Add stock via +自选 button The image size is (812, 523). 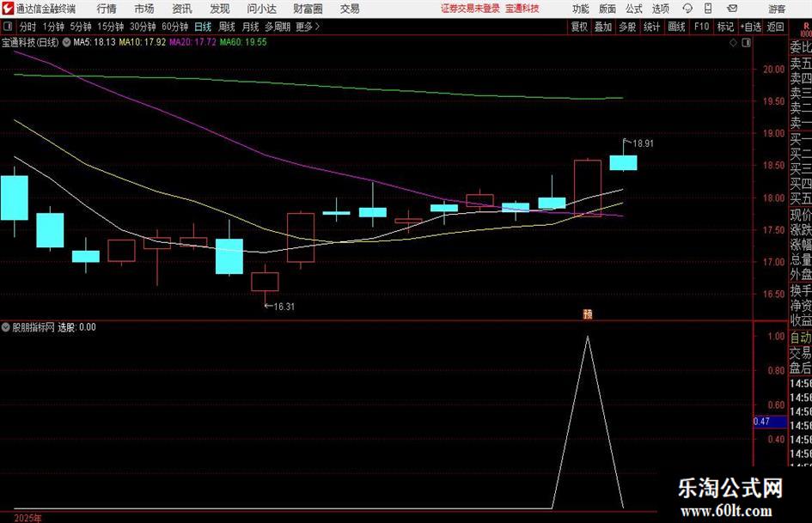(x=751, y=27)
